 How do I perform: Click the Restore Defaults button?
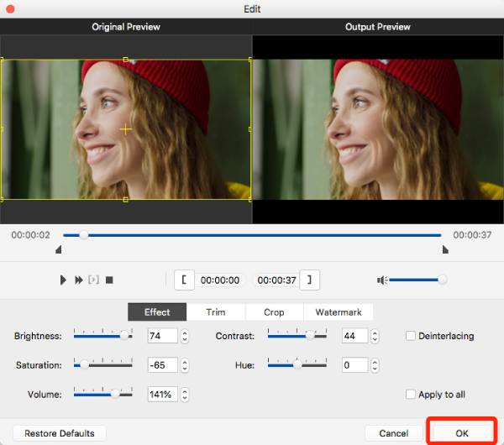click(x=60, y=433)
